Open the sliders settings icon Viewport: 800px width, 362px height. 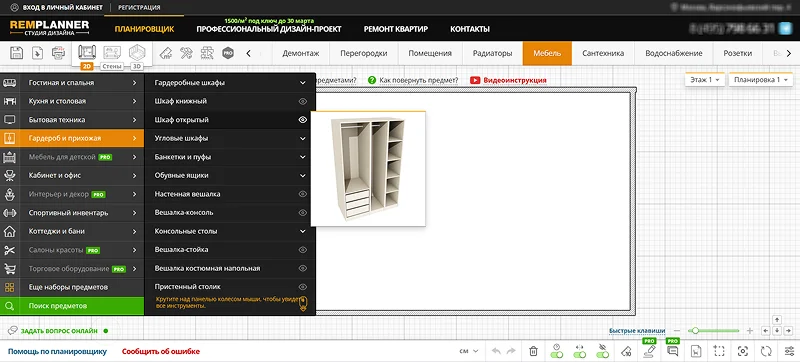point(789,351)
